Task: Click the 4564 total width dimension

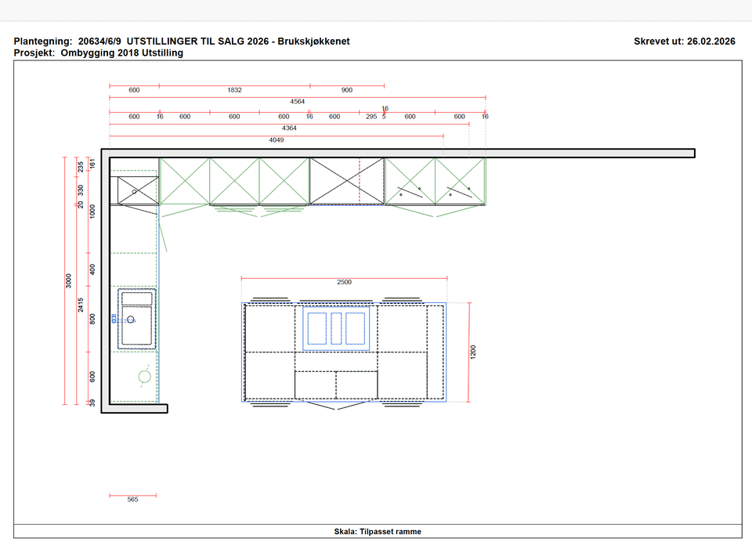Action: tap(298, 102)
